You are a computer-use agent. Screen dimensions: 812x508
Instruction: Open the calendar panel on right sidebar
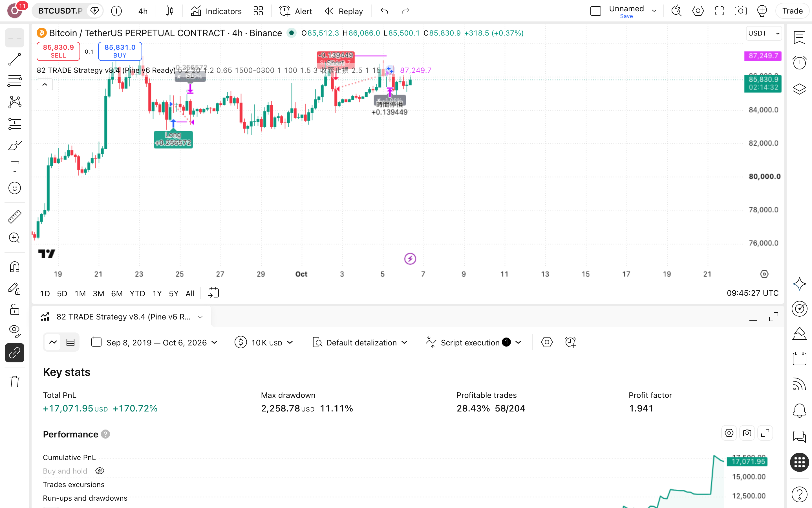click(x=799, y=358)
